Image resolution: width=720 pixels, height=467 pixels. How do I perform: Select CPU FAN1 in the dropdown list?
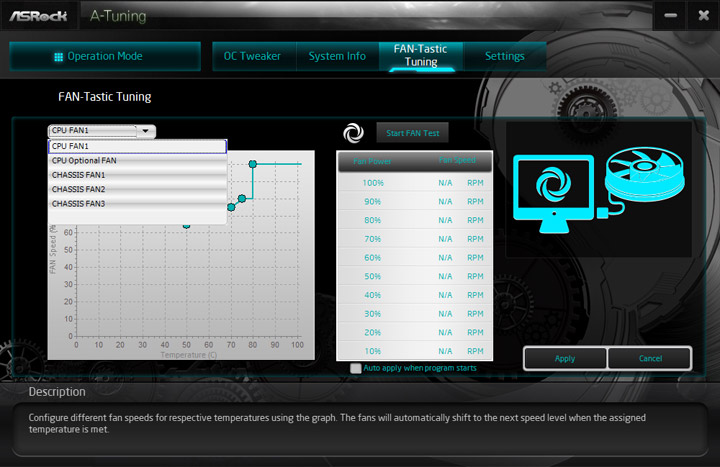coord(137,146)
